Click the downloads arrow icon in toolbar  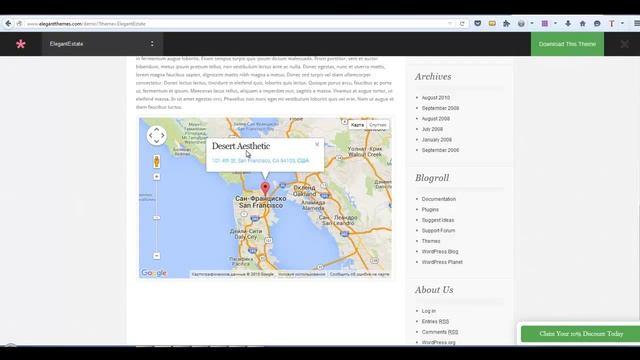[568, 24]
